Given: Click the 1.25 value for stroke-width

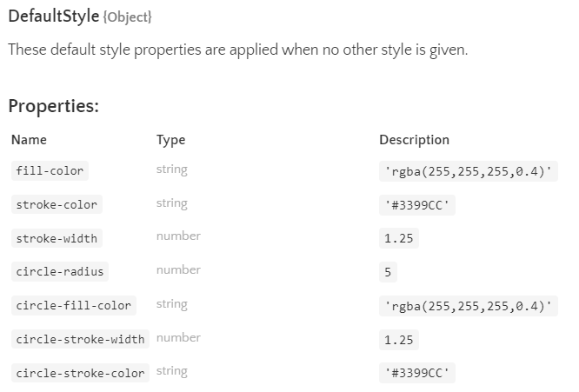Looking at the screenshot, I should click(x=398, y=238).
